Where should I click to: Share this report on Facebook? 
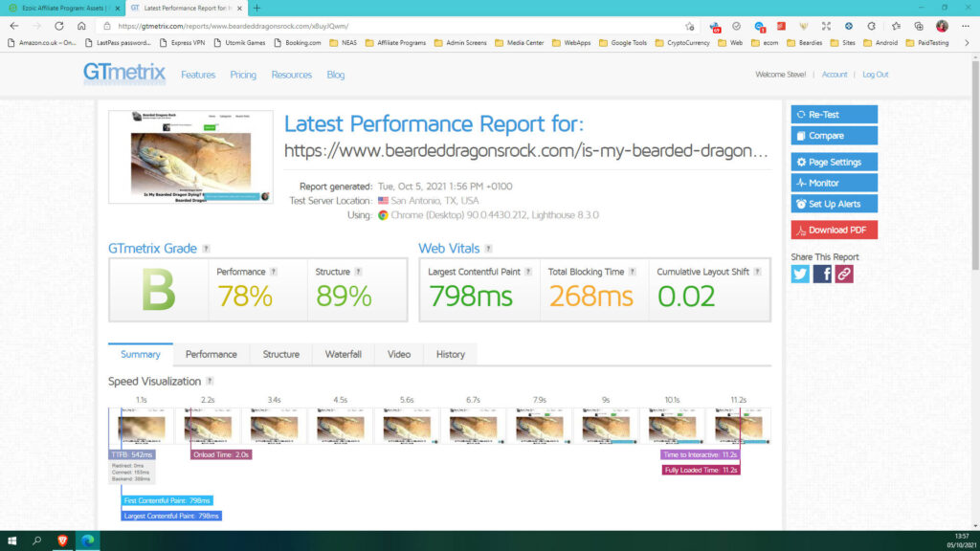[x=822, y=274]
